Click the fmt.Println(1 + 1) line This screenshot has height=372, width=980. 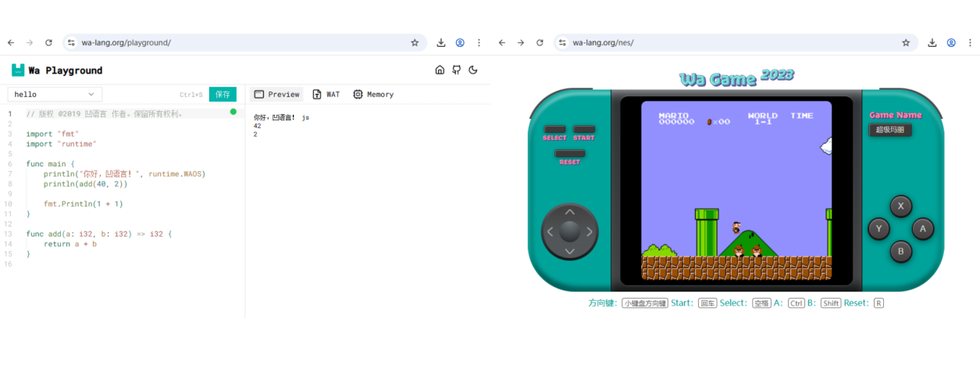click(84, 204)
